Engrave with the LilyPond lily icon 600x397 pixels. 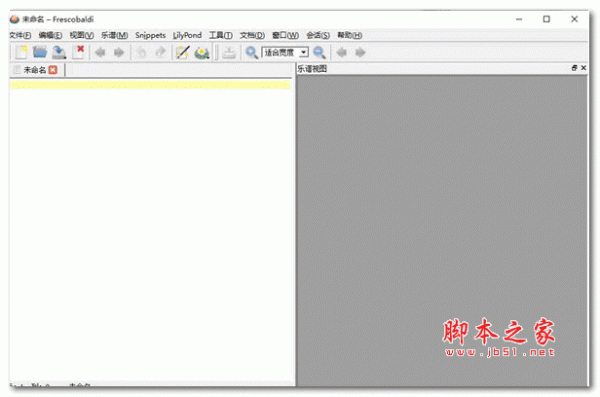tap(202, 52)
